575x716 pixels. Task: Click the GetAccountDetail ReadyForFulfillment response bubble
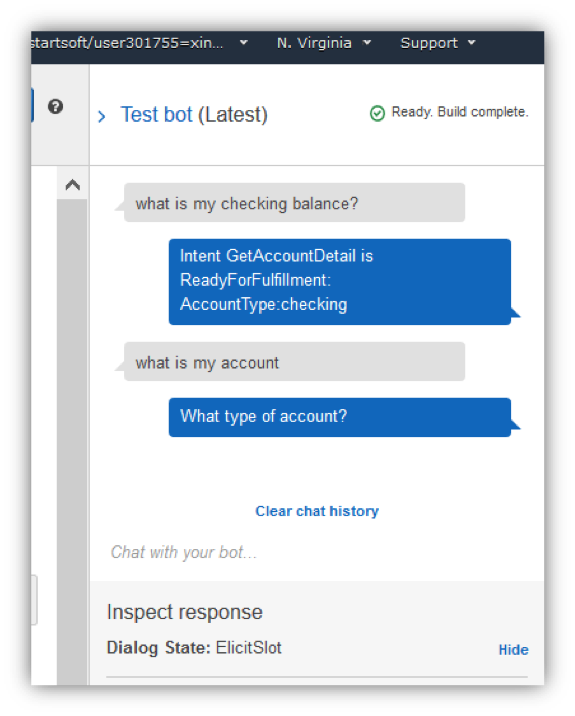click(x=340, y=281)
